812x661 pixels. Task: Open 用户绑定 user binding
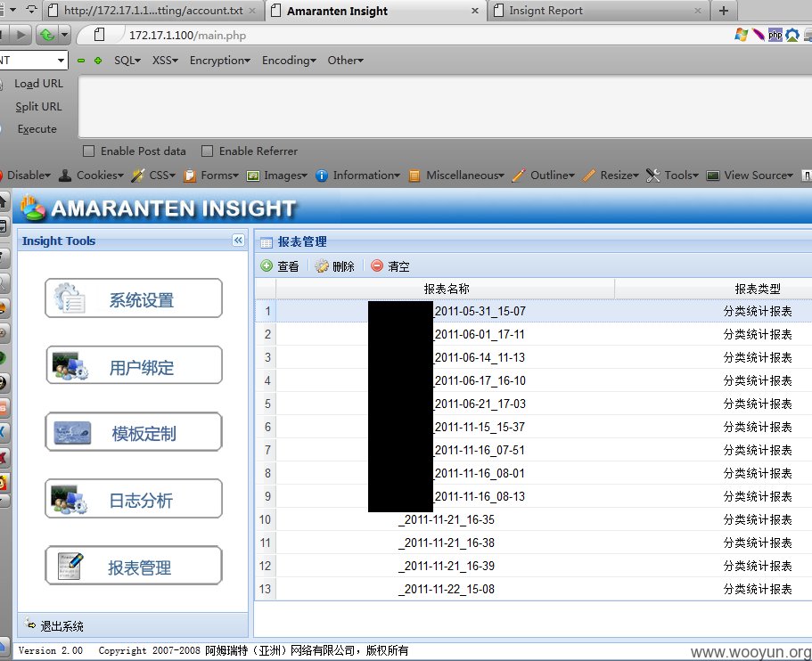(x=134, y=365)
